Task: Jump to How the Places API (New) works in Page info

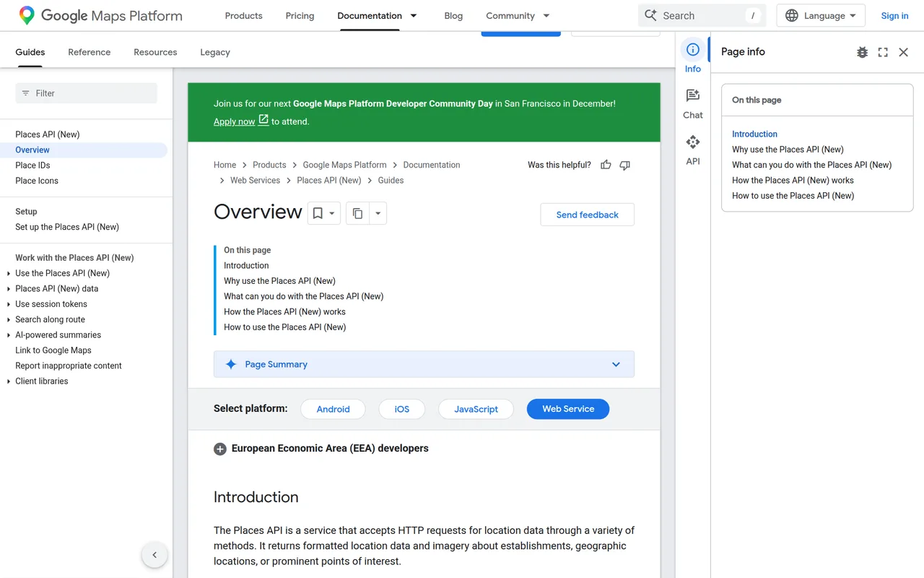Action: [x=793, y=181]
